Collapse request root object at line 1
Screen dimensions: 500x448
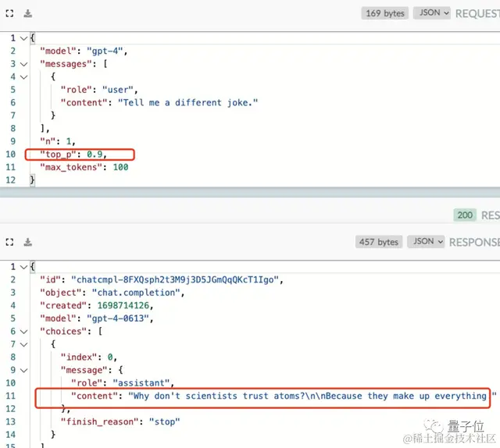pos(23,38)
